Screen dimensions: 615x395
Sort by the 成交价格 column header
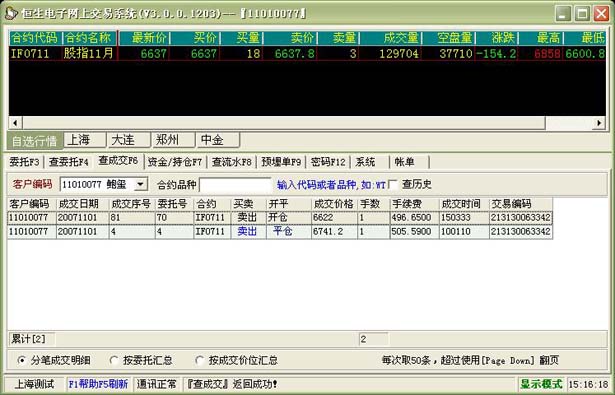click(334, 204)
